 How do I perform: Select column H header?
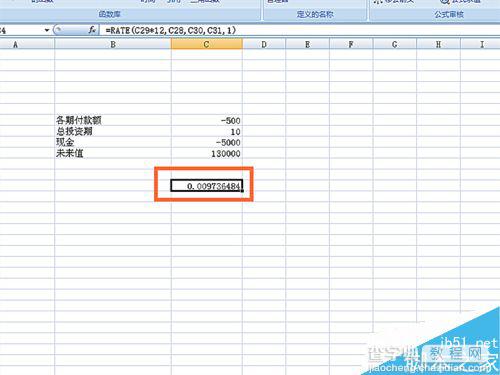tap(439, 44)
